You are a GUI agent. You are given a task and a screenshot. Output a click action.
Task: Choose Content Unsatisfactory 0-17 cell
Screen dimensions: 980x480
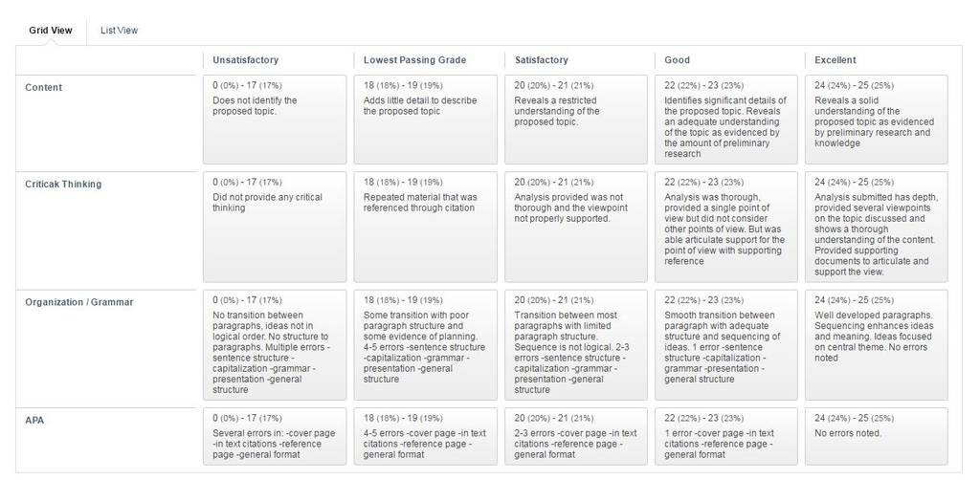[x=275, y=120]
